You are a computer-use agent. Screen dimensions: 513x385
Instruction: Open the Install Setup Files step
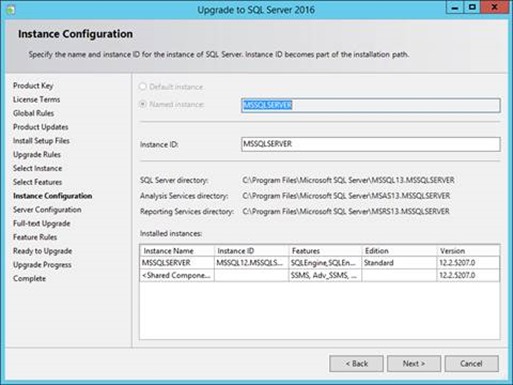pyautogui.click(x=41, y=141)
